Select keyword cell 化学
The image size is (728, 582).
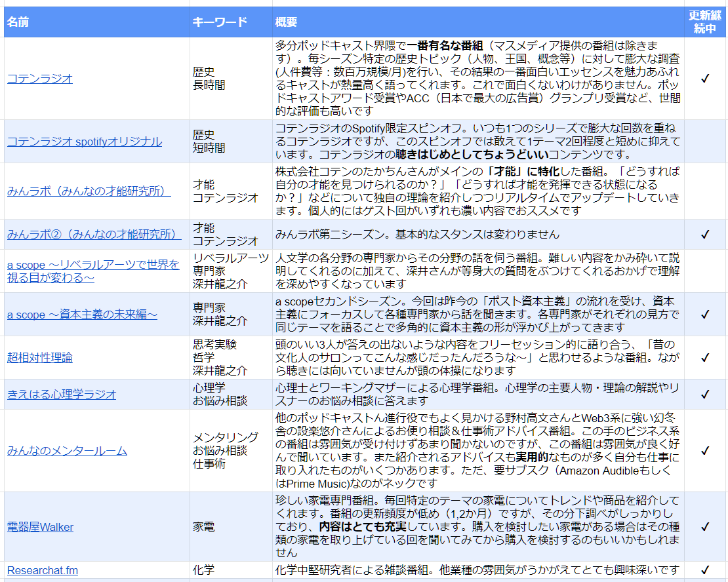(x=231, y=570)
